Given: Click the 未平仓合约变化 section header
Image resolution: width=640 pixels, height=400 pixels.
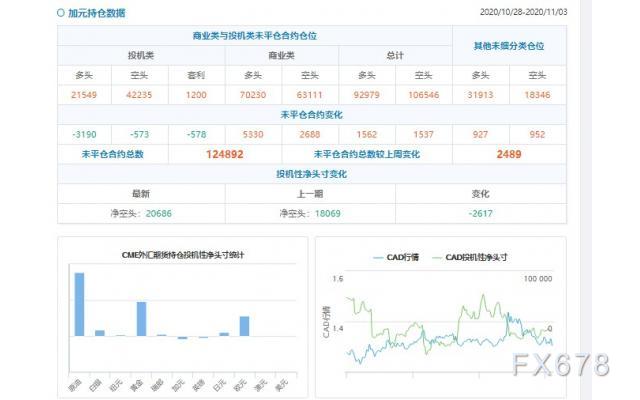Looking at the screenshot, I should [311, 115].
